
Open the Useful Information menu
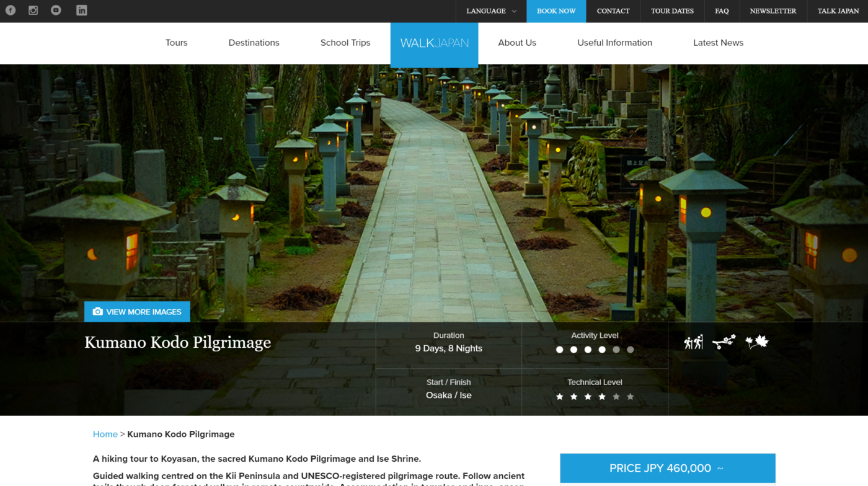[x=614, y=43]
